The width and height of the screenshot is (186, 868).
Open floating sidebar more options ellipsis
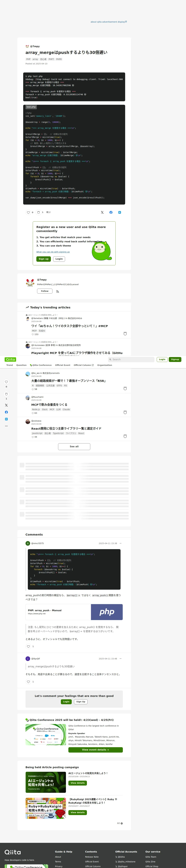[x=6, y=426]
